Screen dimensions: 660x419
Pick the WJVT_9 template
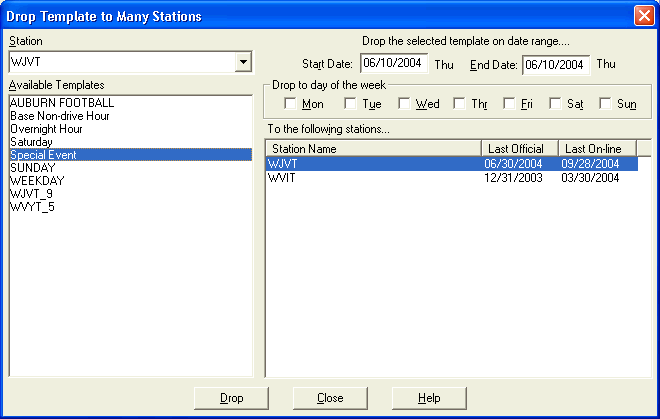(x=31, y=194)
